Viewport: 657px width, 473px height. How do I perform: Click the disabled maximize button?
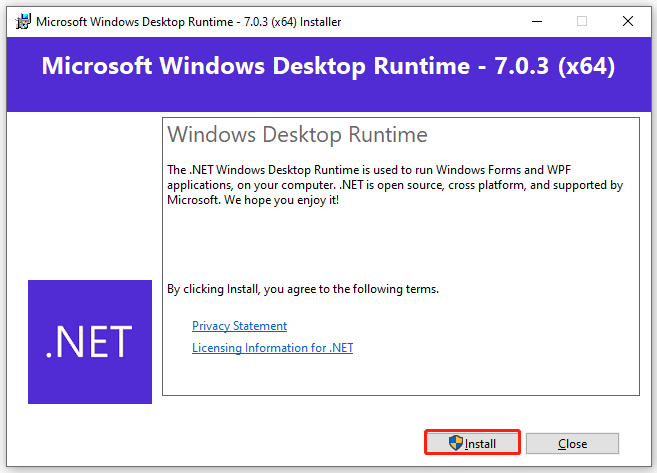click(x=582, y=21)
